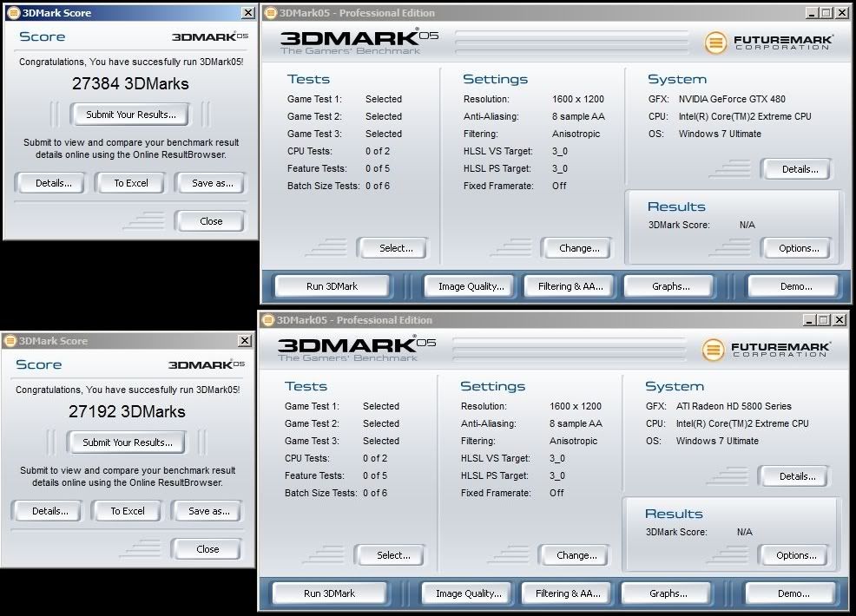This screenshot has width=856, height=616.
Task: Click 1600 x 1200 resolution in Radeon window
Action: coord(576,407)
